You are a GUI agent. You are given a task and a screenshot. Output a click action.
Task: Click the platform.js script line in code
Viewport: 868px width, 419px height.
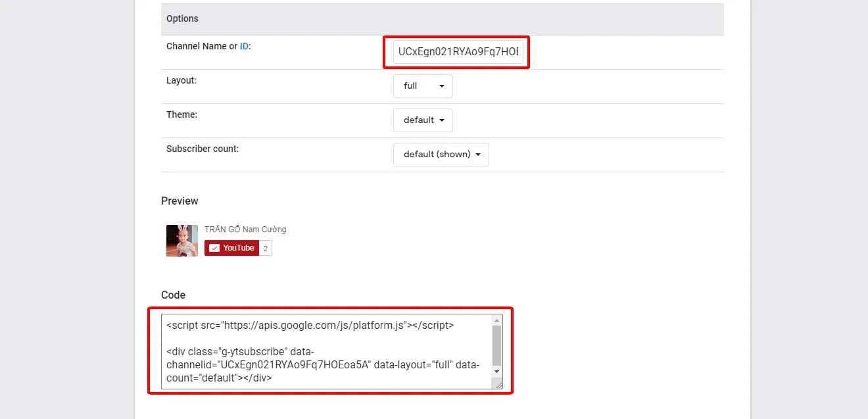coord(310,325)
